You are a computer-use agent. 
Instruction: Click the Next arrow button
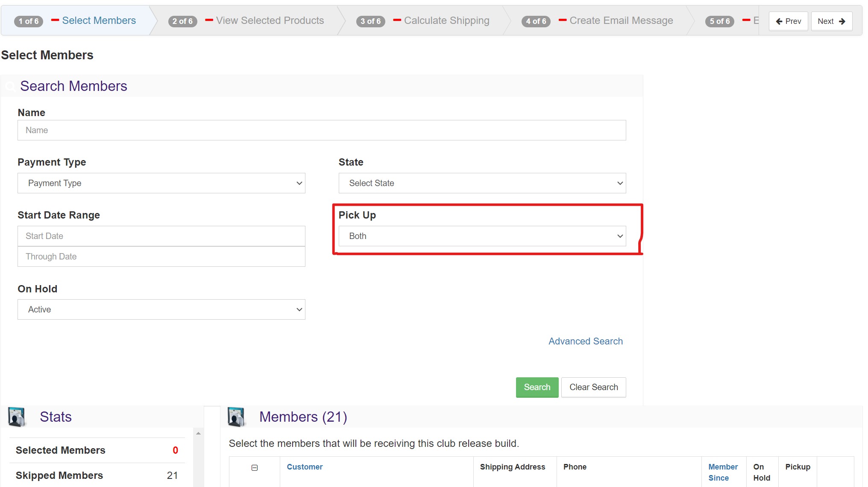coord(831,21)
